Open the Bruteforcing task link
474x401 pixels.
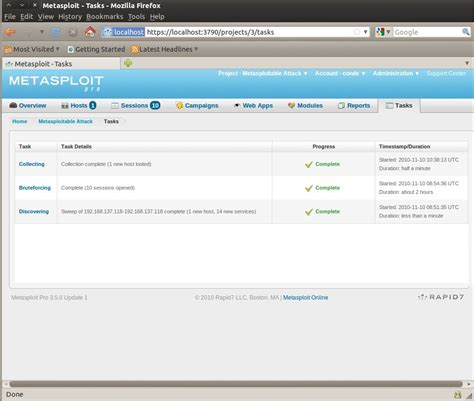[35, 188]
